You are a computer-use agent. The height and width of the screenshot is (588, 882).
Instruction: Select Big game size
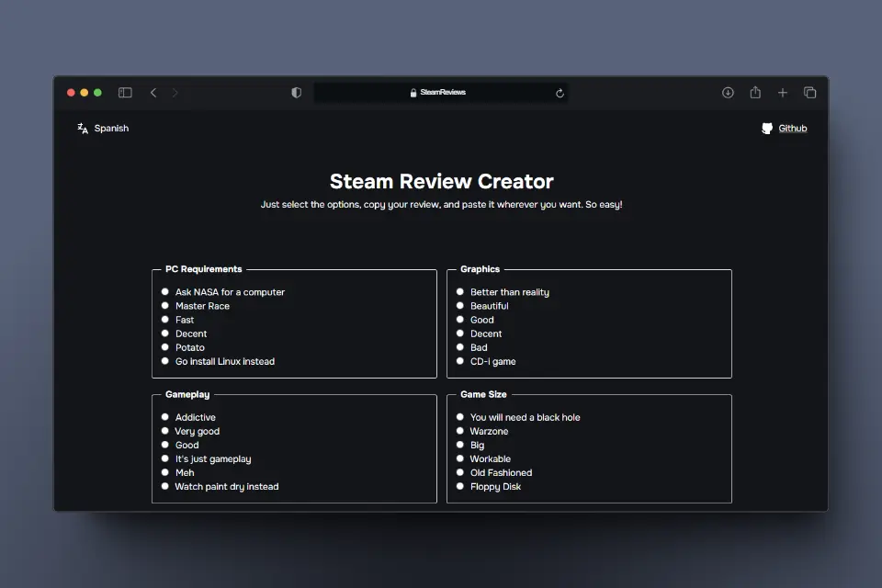[460, 445]
